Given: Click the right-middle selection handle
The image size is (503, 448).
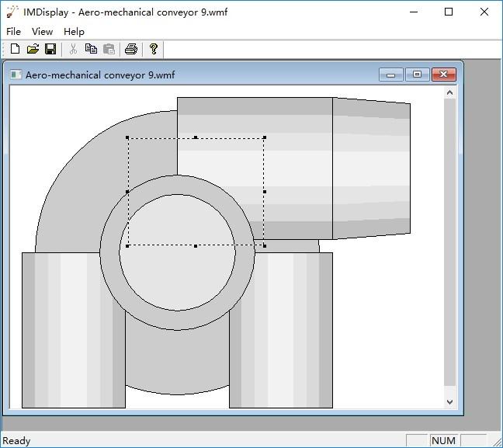Looking at the screenshot, I should [x=265, y=192].
